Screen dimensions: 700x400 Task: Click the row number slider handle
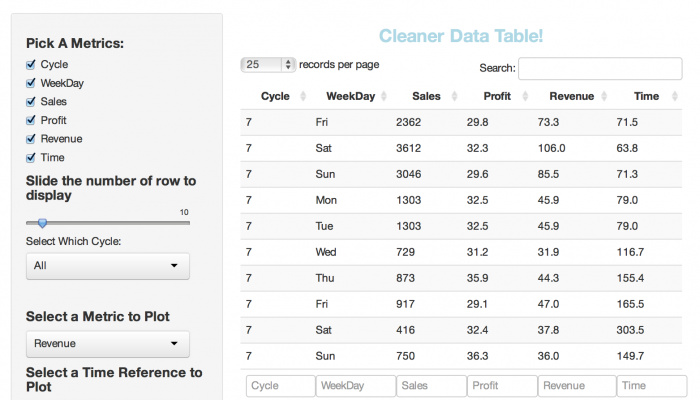pos(42,223)
